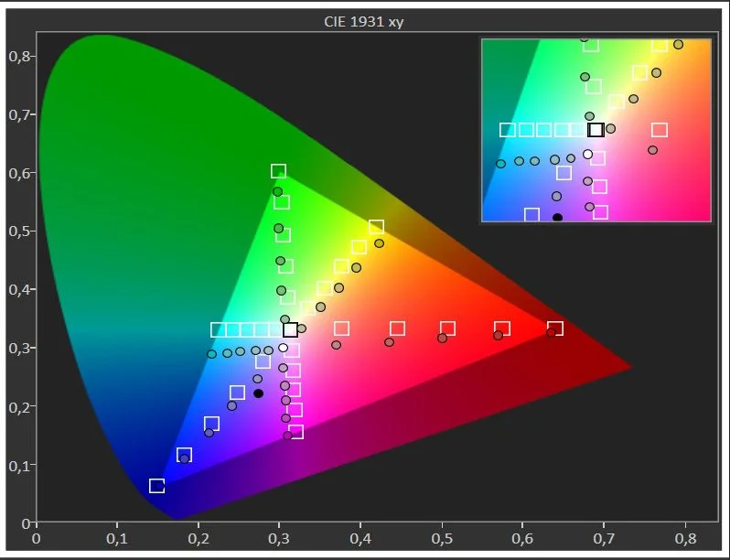Click the 0,5 label on x-axis

click(x=442, y=537)
